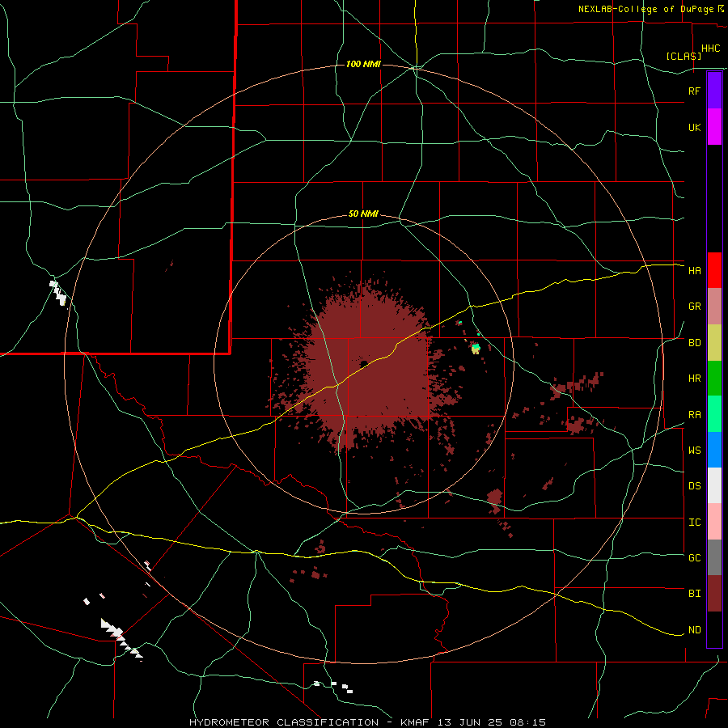Click the "IC" legend label

click(x=695, y=523)
